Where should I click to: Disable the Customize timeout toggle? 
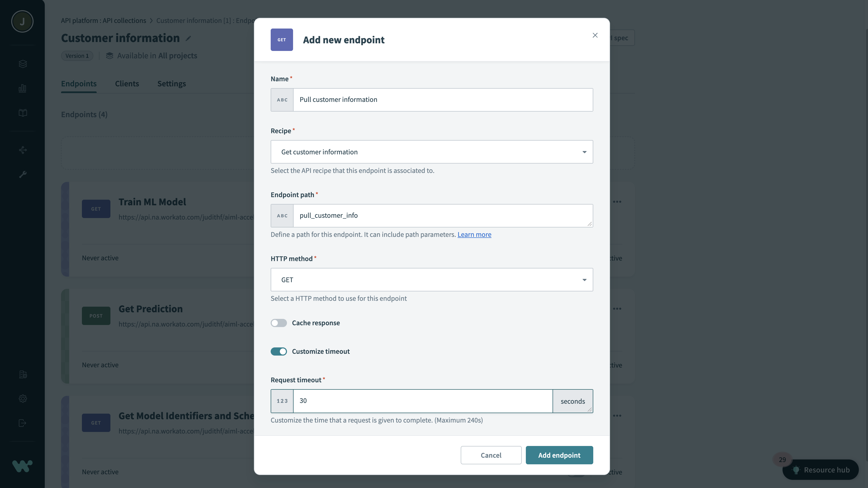tap(279, 351)
